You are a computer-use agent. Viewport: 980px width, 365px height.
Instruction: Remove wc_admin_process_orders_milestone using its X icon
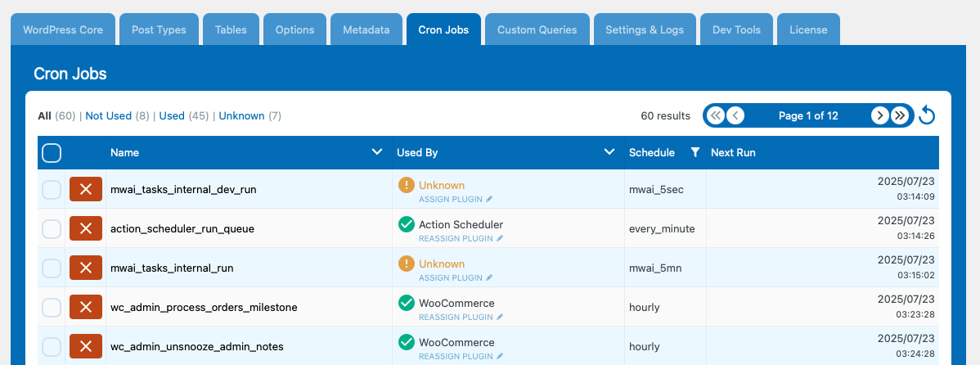(x=86, y=307)
